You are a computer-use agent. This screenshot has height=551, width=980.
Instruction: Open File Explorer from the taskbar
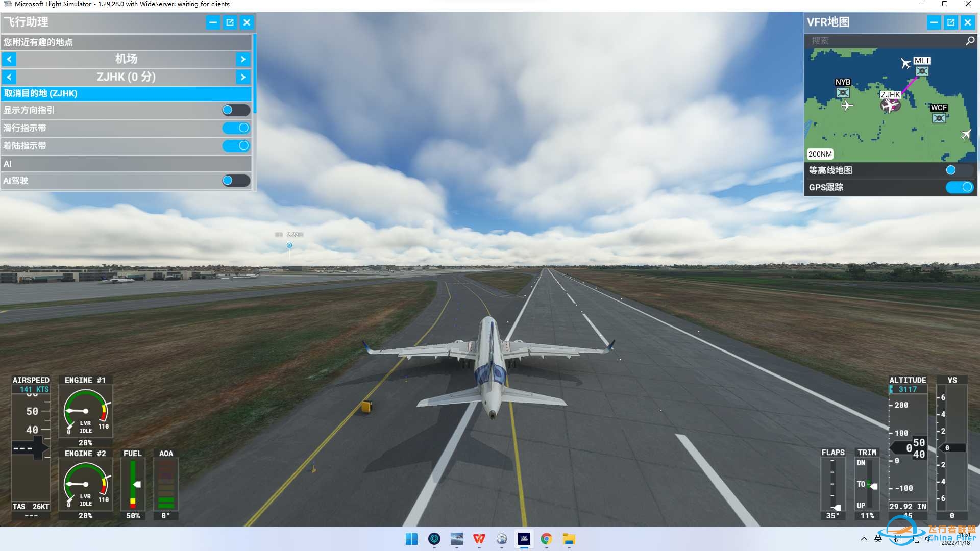coord(569,539)
